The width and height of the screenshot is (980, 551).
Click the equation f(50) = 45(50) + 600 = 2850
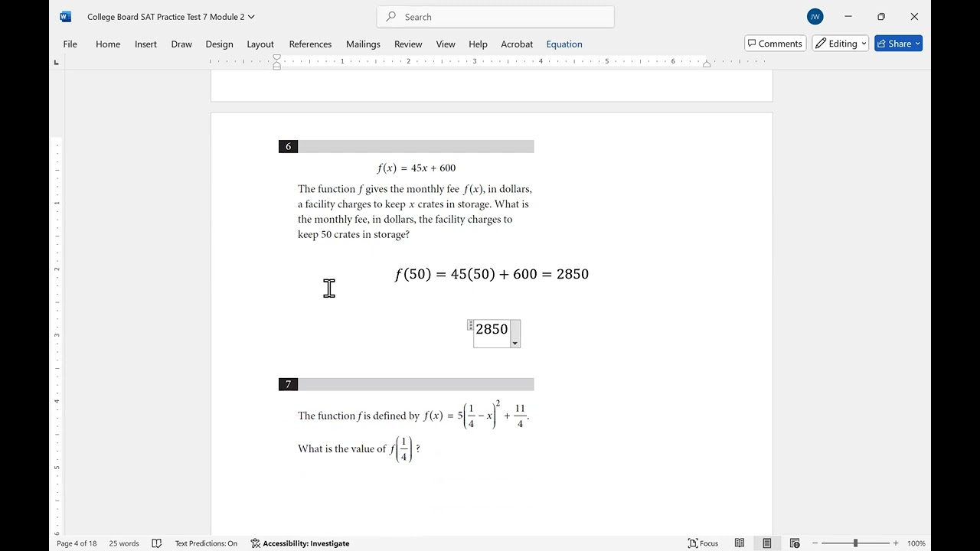click(x=492, y=274)
